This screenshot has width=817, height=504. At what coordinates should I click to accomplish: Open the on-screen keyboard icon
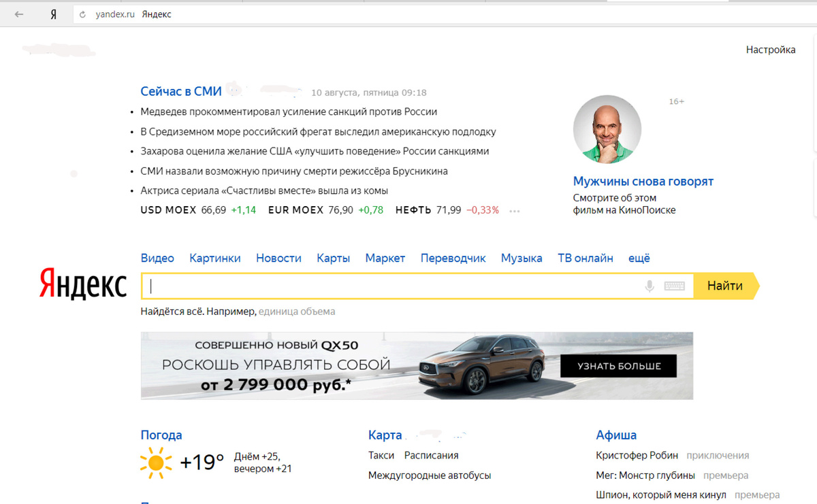(674, 286)
